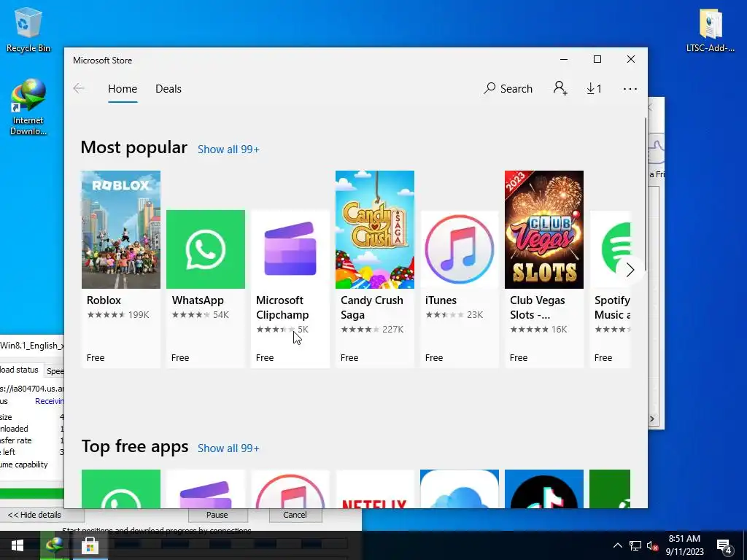Click the Internet Download Manager taskbar icon

55,545
